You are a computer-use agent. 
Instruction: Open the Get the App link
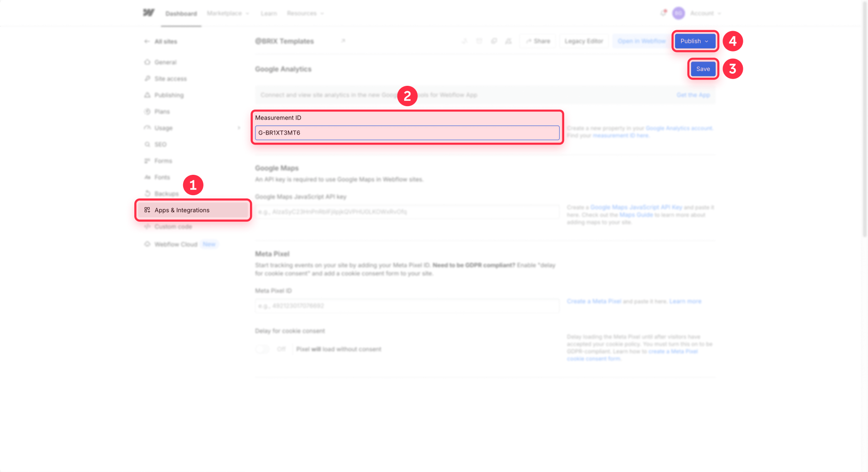pos(693,95)
